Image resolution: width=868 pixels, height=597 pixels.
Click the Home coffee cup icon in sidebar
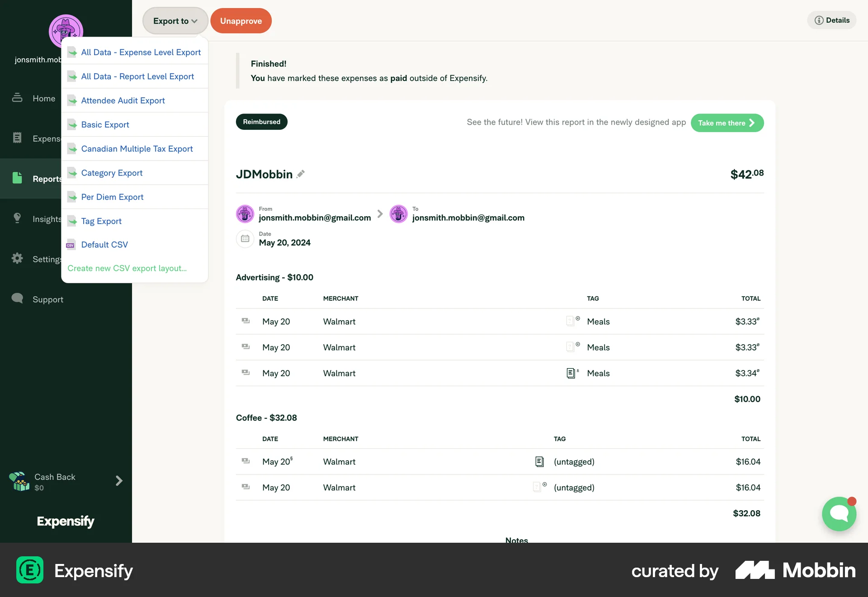pyautogui.click(x=17, y=98)
